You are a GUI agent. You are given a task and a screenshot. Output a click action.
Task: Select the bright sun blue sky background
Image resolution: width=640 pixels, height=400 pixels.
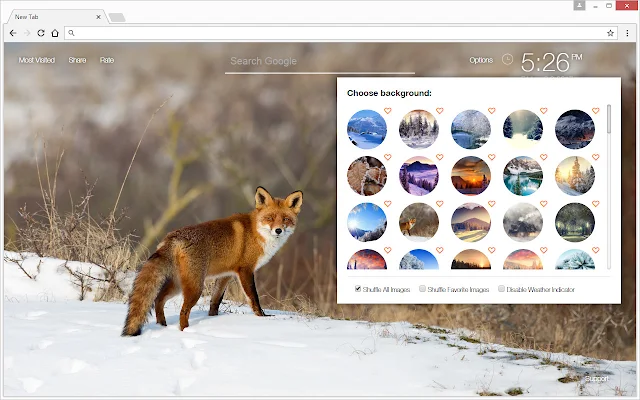coord(367,222)
